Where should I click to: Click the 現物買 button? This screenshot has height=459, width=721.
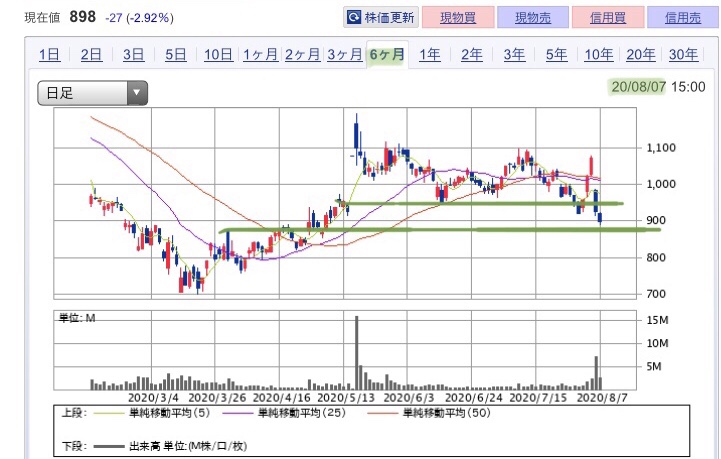(x=458, y=18)
